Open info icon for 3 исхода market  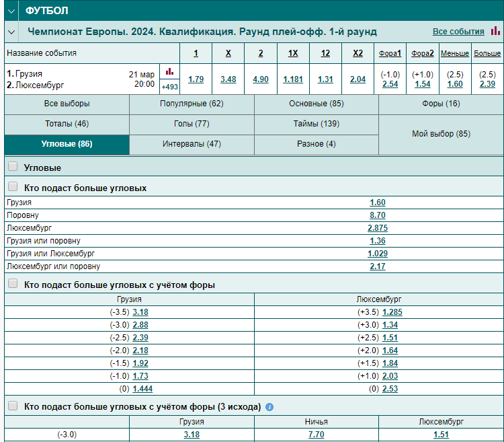point(269,407)
